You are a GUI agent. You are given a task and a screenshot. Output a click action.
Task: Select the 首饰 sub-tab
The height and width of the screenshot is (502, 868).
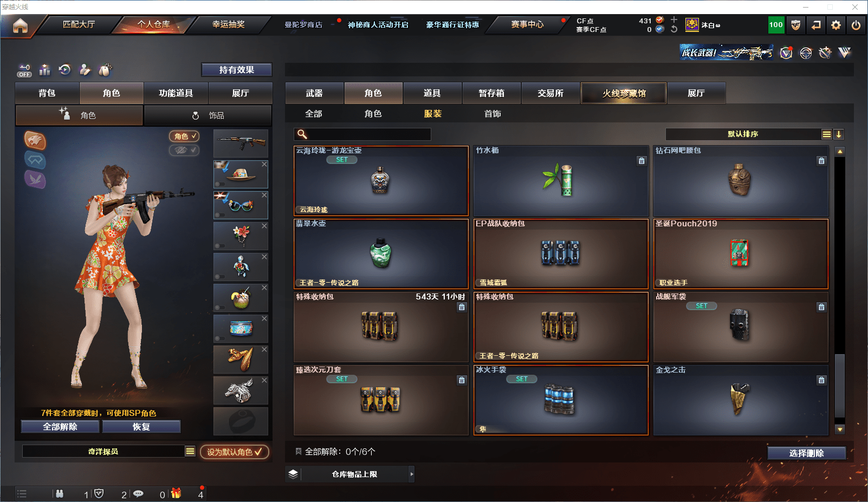(493, 114)
